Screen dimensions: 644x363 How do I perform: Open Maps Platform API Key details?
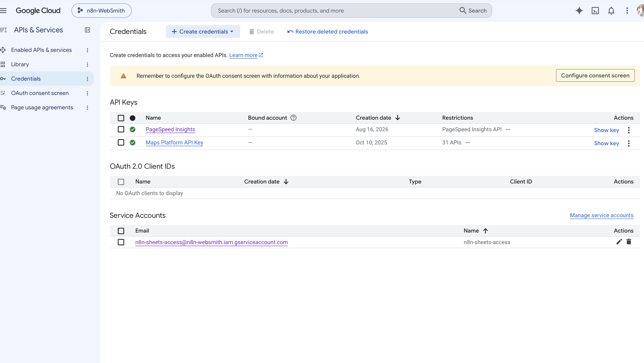(x=174, y=143)
